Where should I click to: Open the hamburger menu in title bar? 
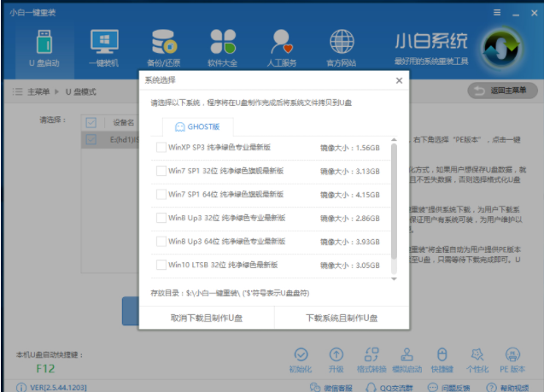pyautogui.click(x=494, y=10)
